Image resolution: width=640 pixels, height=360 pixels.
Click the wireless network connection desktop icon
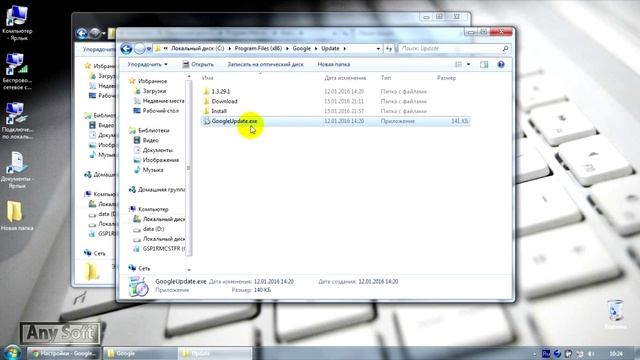coord(17,72)
